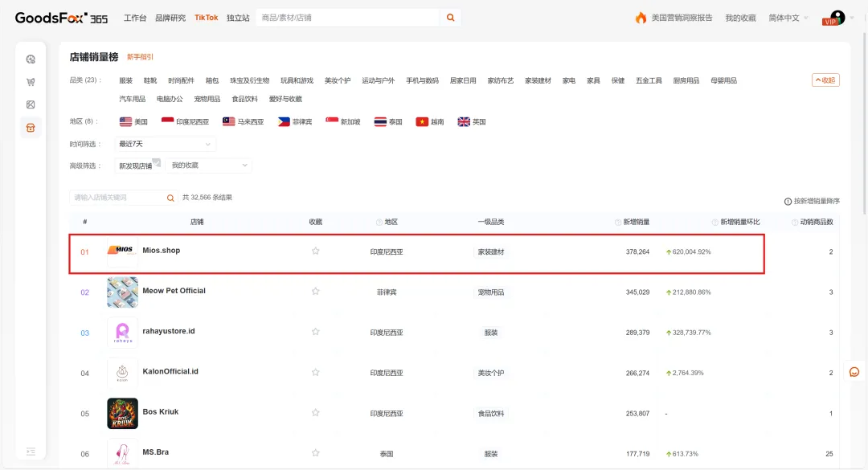This screenshot has height=470, width=868.
Task: Click the 手机与数码 category filter
Action: tap(422, 81)
